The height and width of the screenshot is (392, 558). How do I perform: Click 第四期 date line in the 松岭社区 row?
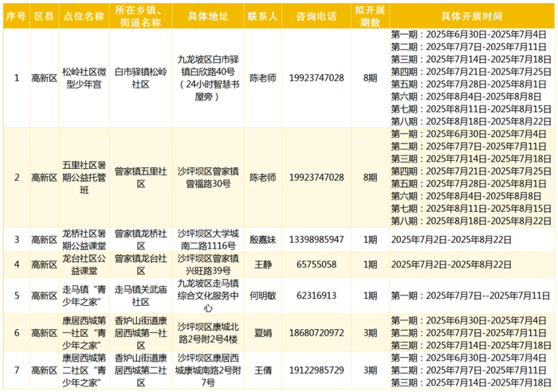(471, 72)
